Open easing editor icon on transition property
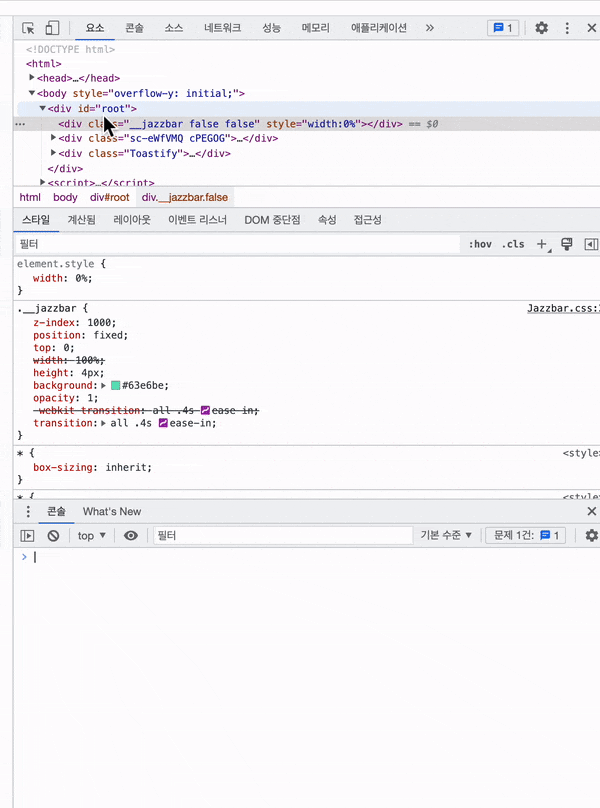Viewport: 600px width, 808px height. point(163,423)
